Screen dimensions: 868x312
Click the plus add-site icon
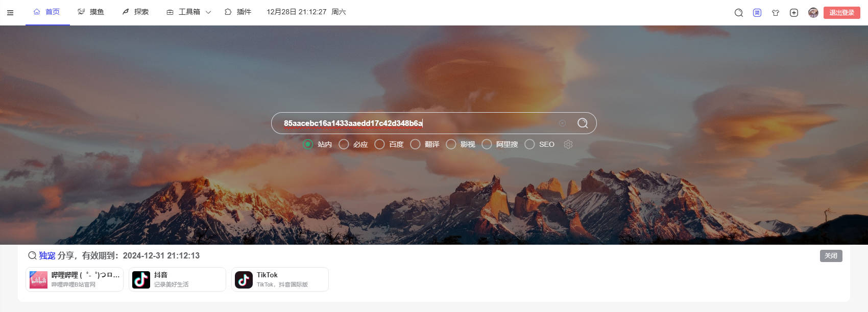794,13
